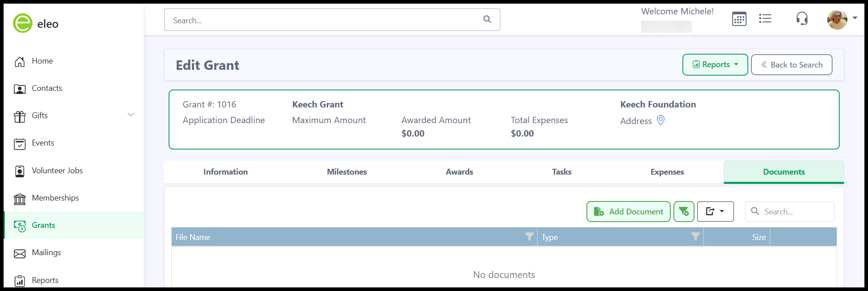Switch to the Awards tab
Viewport: 868px width, 291px height.
[459, 172]
